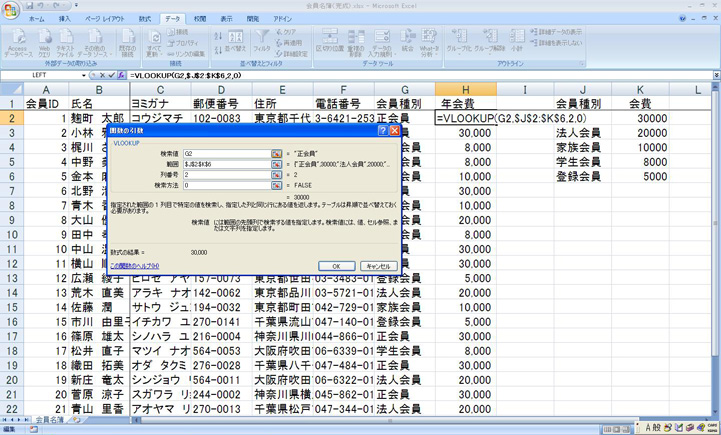Screen dimensions: 721x435
Task: Switch to the 挿入 ribbon tab
Action: point(64,19)
